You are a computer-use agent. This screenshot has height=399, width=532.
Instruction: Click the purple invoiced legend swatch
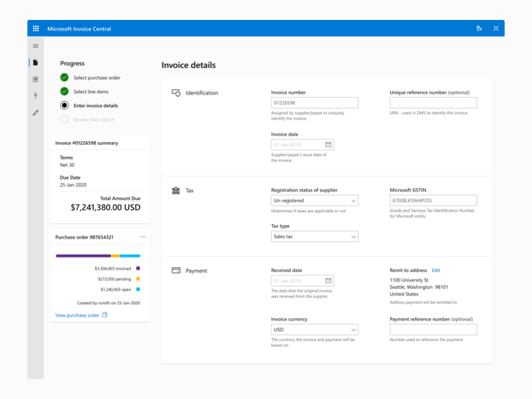click(138, 269)
